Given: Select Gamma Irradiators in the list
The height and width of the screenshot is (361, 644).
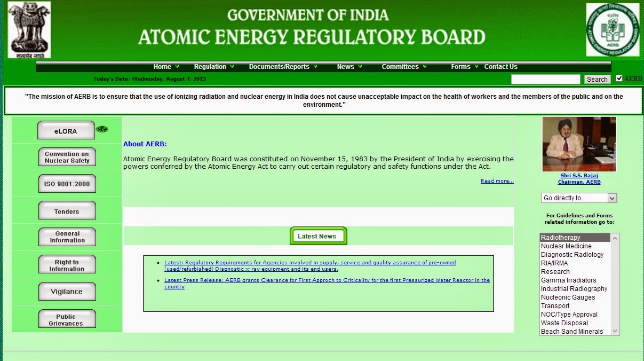Looking at the screenshot, I should (575, 280).
